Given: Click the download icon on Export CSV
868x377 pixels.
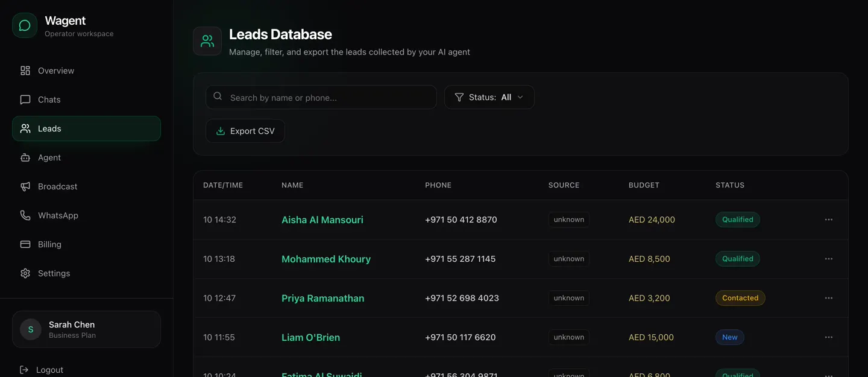Looking at the screenshot, I should [x=221, y=131].
